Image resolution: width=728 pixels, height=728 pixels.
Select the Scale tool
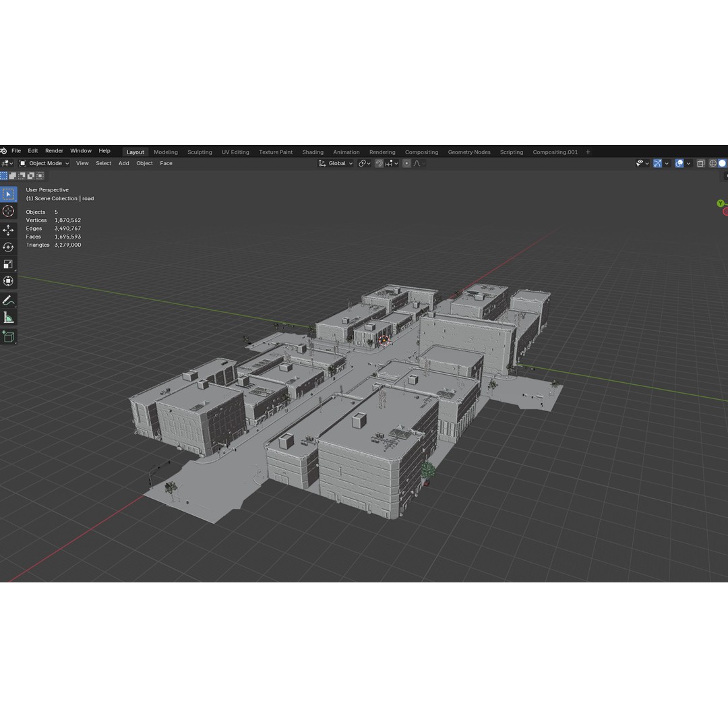click(x=9, y=264)
